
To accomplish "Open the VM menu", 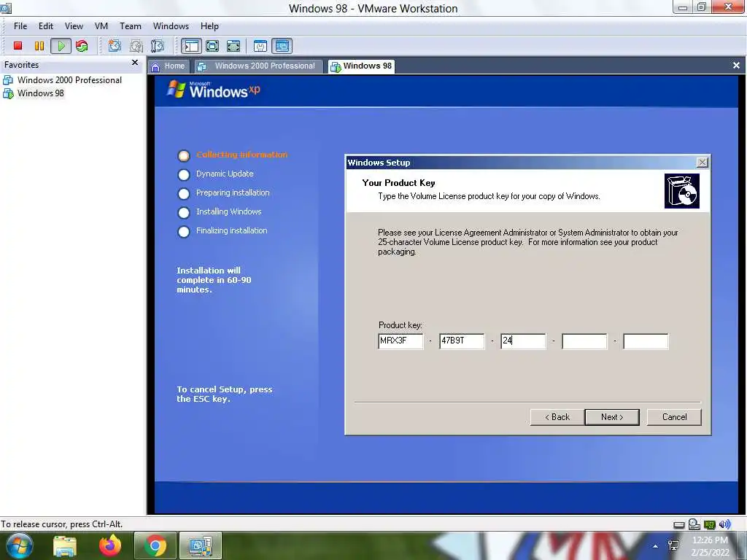I will point(101,26).
